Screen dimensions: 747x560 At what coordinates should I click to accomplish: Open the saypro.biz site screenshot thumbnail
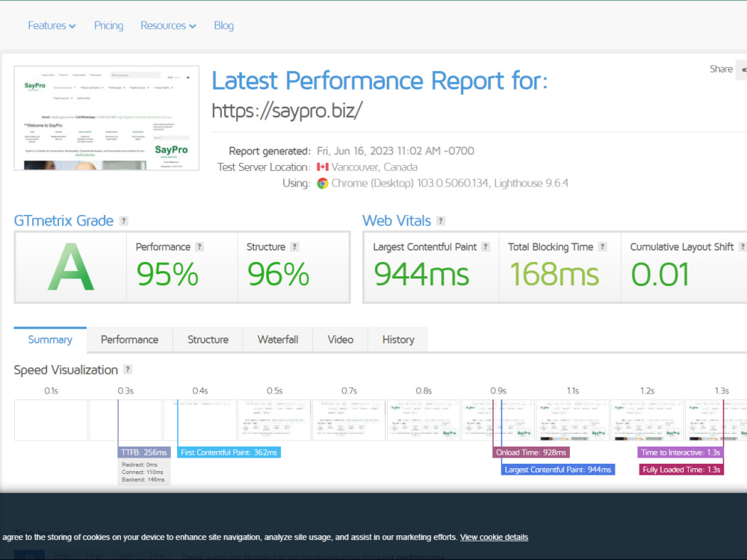(107, 118)
